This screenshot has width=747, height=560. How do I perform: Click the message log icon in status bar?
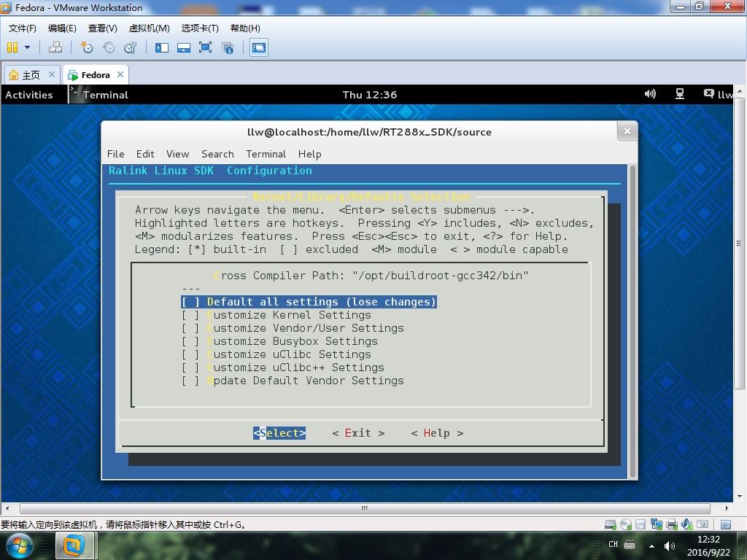[726, 525]
